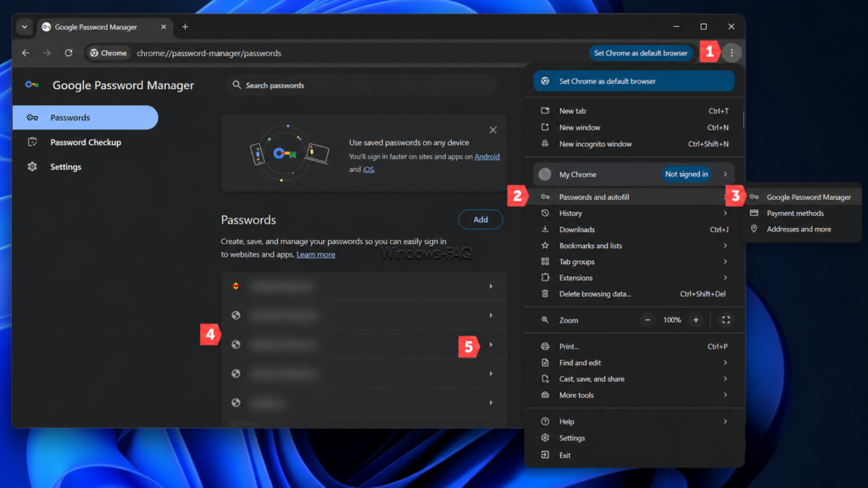Expand the Tab groups submenu
Image resolution: width=868 pixels, height=488 pixels.
tap(633, 262)
